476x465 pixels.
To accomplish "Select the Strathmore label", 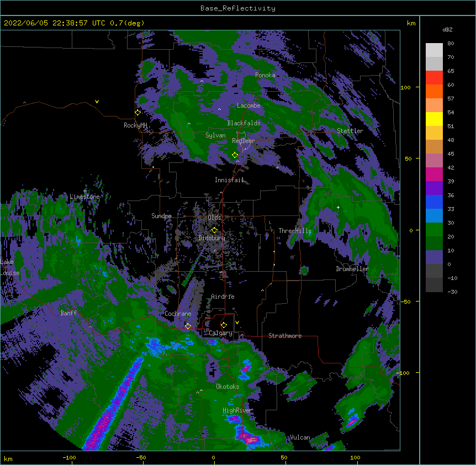I will click(x=285, y=336).
